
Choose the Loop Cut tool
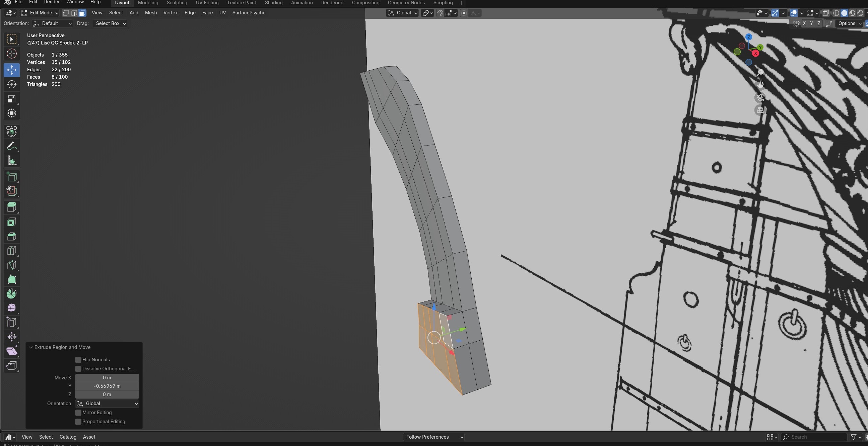[11, 251]
